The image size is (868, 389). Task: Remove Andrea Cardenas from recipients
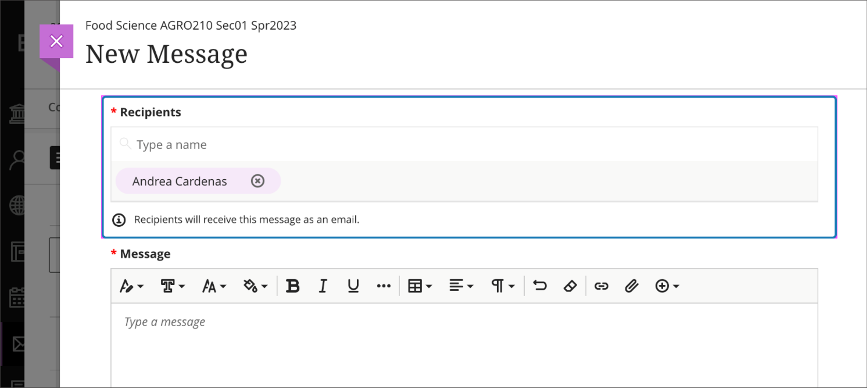(258, 181)
